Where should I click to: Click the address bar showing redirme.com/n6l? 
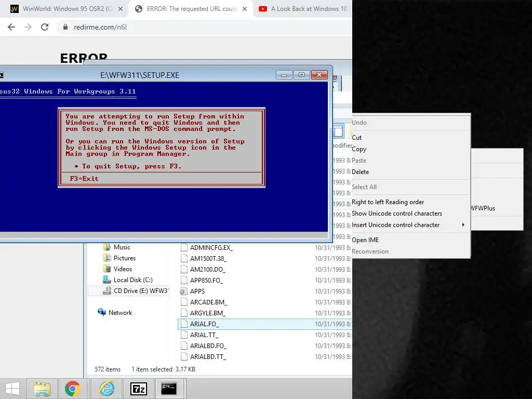click(x=204, y=27)
